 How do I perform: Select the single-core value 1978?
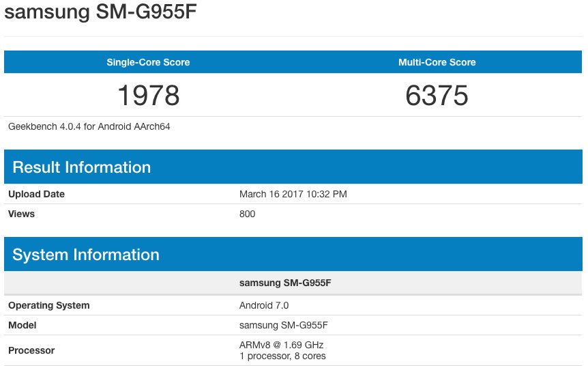coord(149,95)
